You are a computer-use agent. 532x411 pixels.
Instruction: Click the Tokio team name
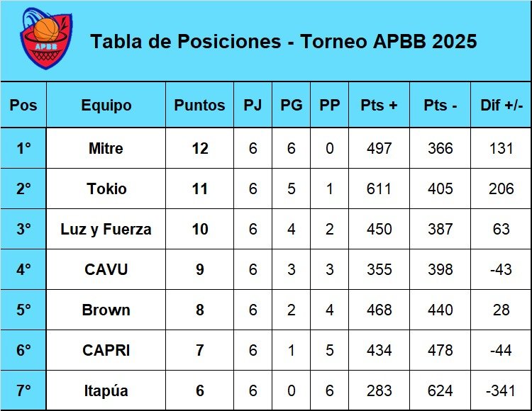point(106,189)
